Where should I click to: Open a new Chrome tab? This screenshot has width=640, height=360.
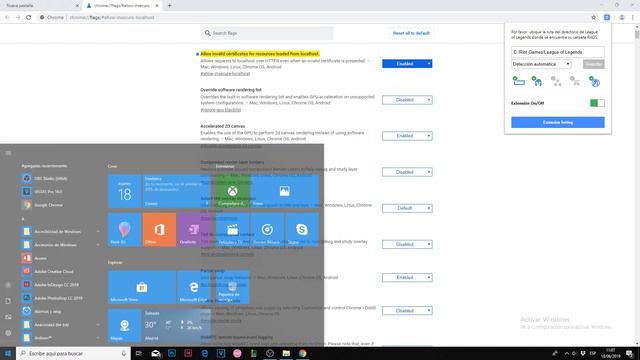point(169,6)
